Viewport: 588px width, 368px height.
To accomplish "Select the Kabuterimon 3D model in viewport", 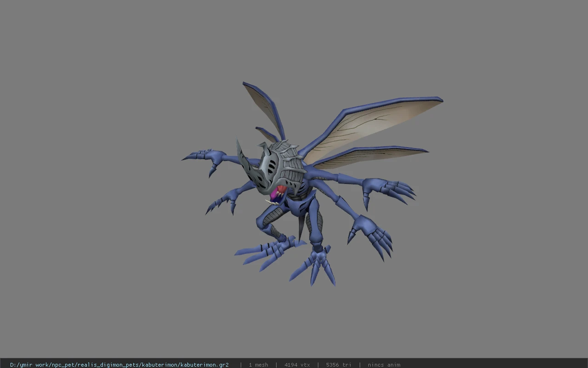I will (x=312, y=184).
